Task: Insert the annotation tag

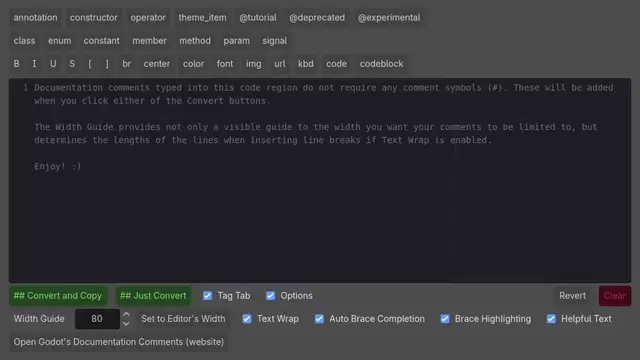Action: [36, 18]
